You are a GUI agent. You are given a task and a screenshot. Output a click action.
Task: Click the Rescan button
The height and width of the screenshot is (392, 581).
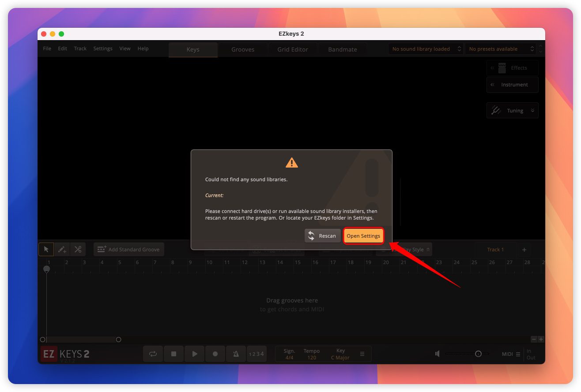coord(323,236)
